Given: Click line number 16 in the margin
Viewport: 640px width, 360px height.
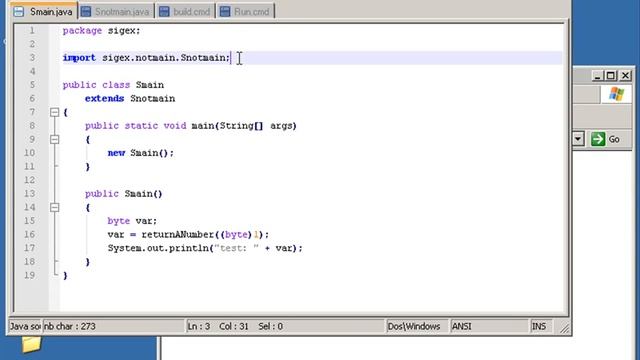Looking at the screenshot, I should [29, 234].
